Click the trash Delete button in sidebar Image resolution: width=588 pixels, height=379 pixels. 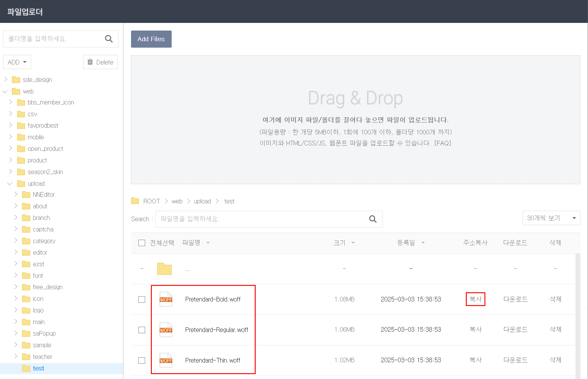tap(100, 62)
